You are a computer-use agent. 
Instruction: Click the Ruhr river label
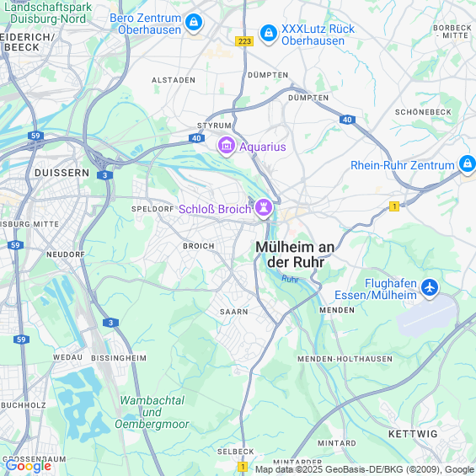290,279
